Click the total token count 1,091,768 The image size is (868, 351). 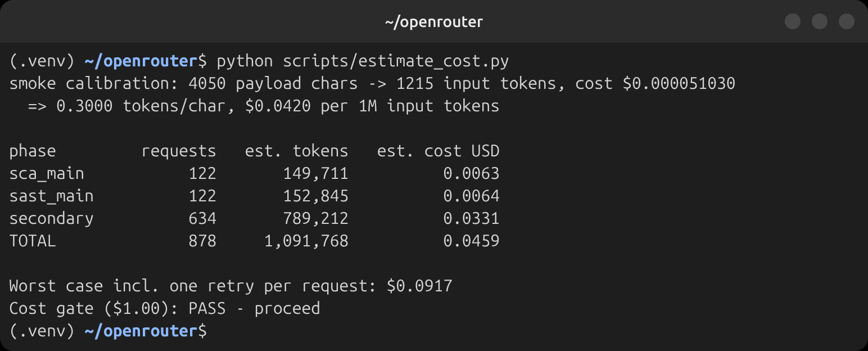pos(306,241)
